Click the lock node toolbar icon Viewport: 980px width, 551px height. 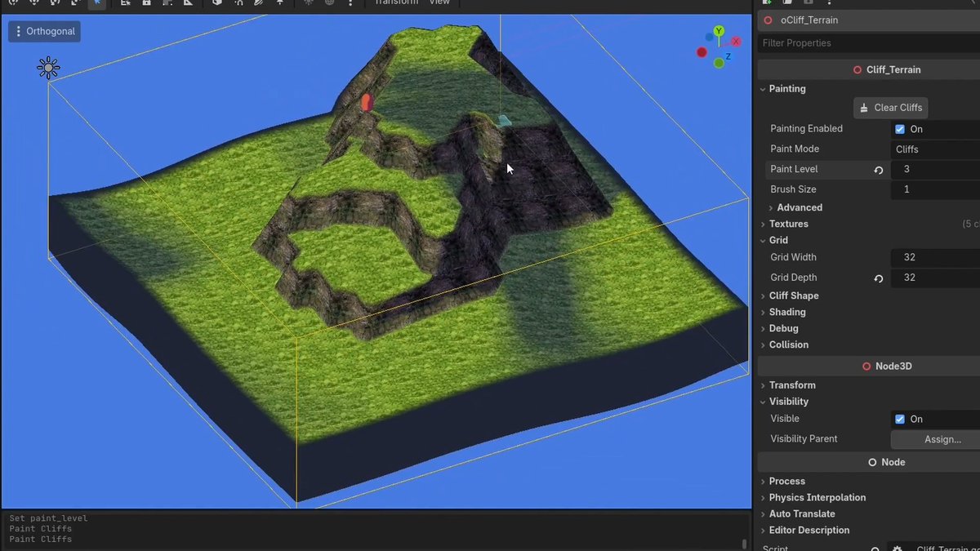pyautogui.click(x=146, y=2)
